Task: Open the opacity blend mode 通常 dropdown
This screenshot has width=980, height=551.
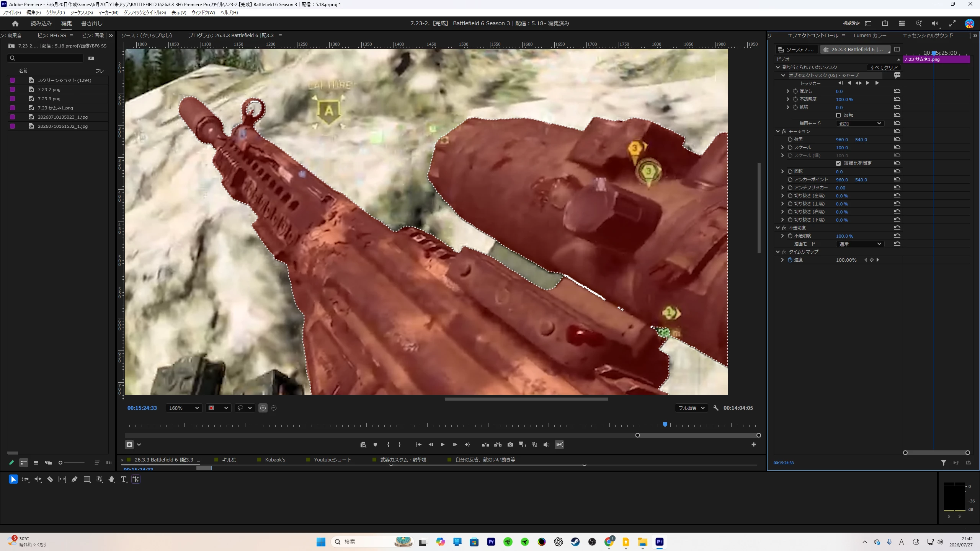Action: point(860,244)
